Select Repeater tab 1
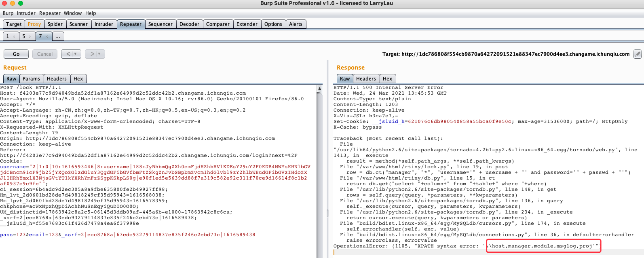The image size is (644, 258). tap(8, 36)
